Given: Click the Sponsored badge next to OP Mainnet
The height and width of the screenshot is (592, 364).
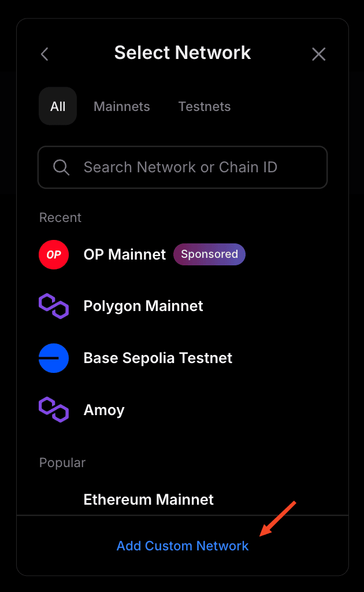Looking at the screenshot, I should tap(209, 254).
